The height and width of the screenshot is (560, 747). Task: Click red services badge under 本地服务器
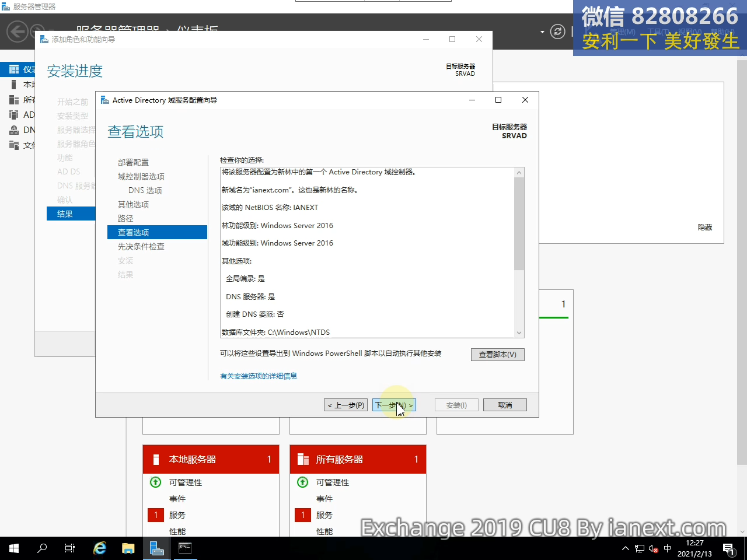tap(156, 515)
